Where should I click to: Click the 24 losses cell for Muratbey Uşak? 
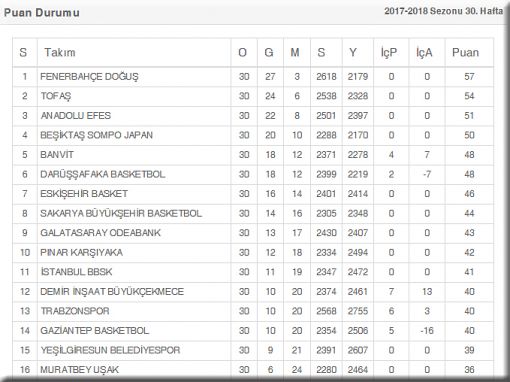click(297, 369)
